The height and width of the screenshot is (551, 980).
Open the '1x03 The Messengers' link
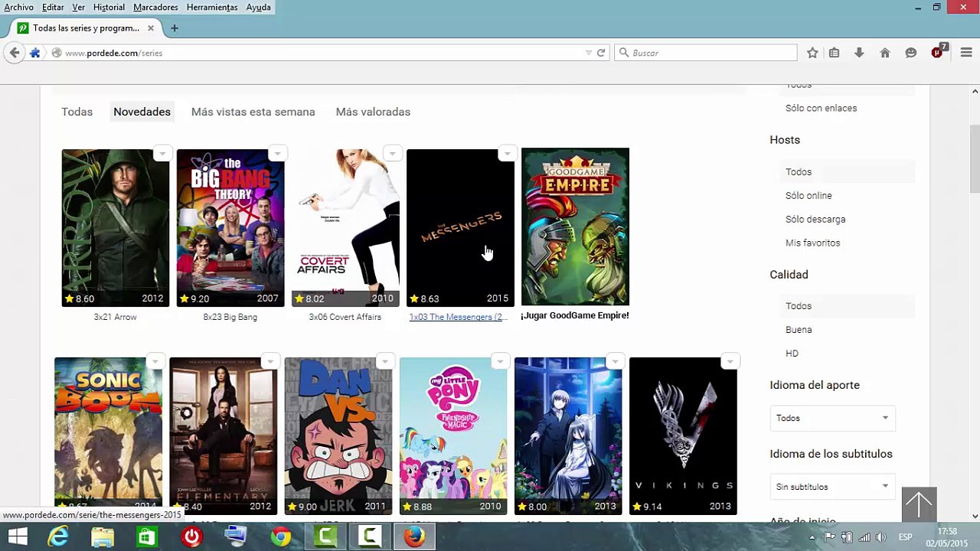pos(458,317)
